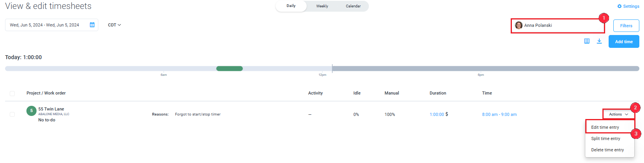
Task: Click Anna Polanski's avatar picture
Action: [519, 25]
